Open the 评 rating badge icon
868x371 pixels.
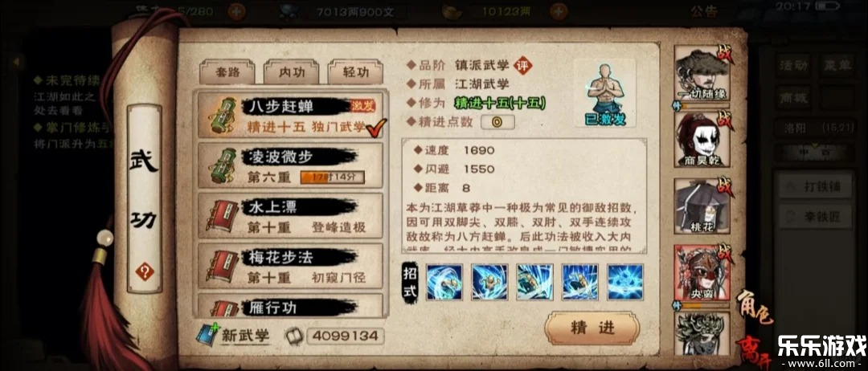522,65
